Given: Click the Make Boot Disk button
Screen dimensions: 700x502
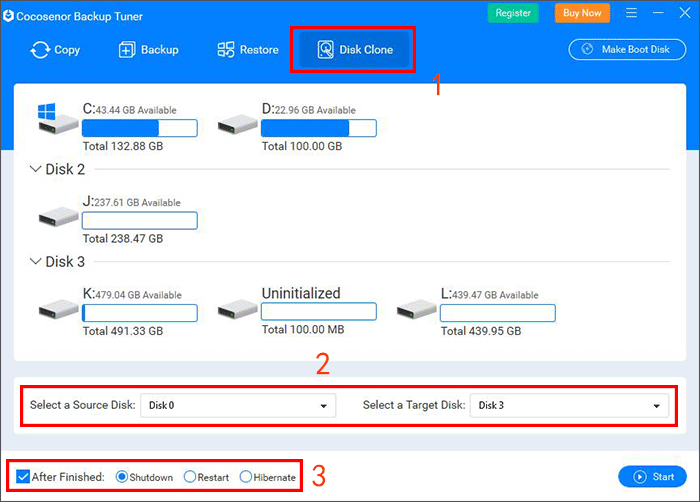Looking at the screenshot, I should 627,49.
